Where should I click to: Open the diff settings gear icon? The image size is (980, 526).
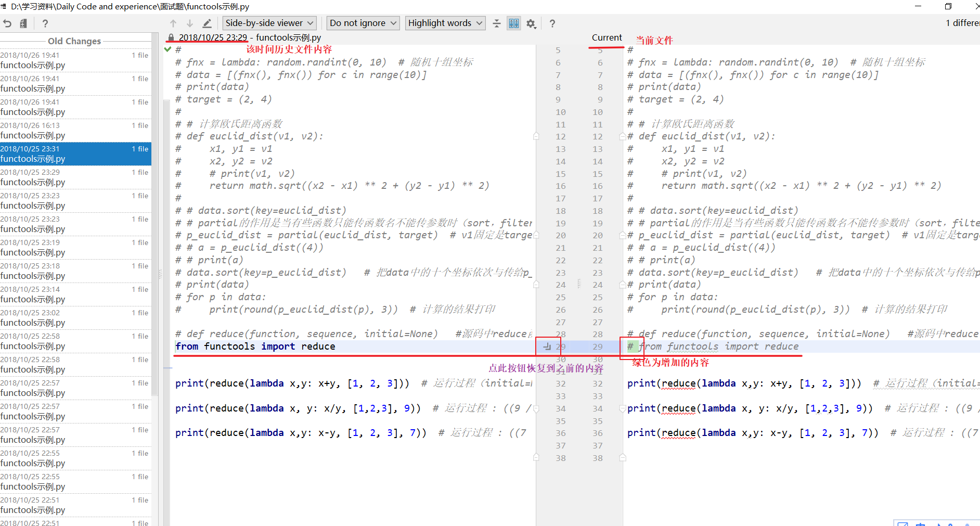coord(531,23)
